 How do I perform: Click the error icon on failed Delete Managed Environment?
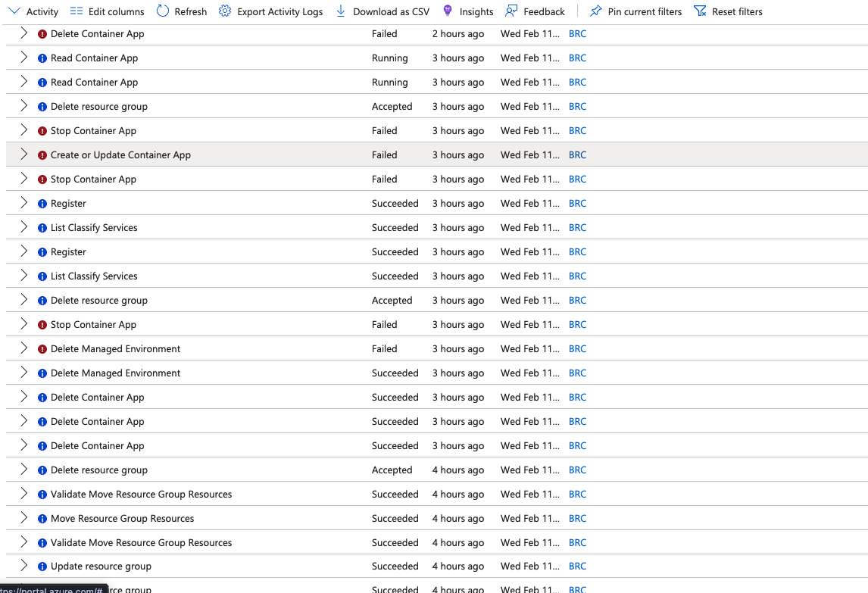coord(42,349)
